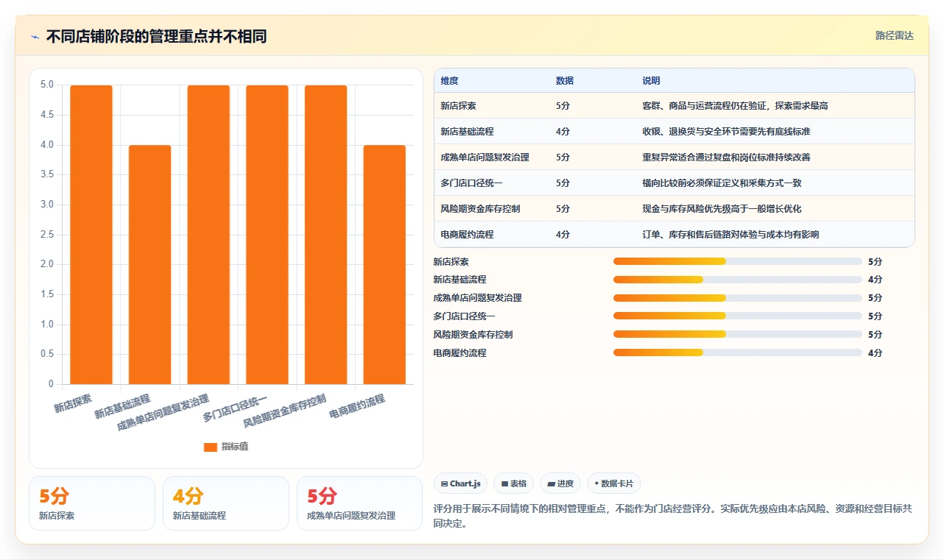The height and width of the screenshot is (560, 944).
Task: Click the 多门店口径统一 bar in the chart
Action: click(267, 235)
